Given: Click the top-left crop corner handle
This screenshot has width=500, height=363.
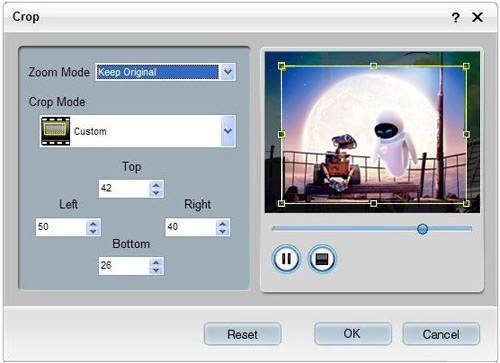Looking at the screenshot, I should click(282, 66).
